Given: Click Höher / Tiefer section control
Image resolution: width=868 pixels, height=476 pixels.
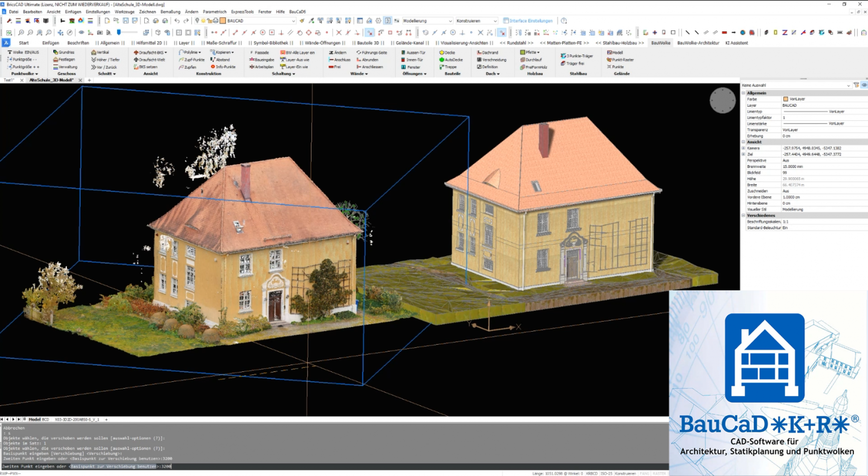Looking at the screenshot, I should [105, 60].
